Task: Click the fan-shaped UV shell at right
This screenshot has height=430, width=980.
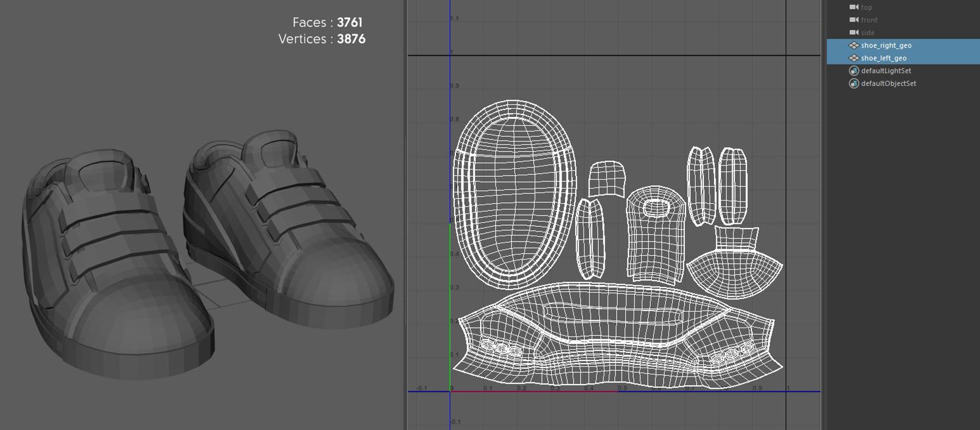Action: tap(735, 263)
